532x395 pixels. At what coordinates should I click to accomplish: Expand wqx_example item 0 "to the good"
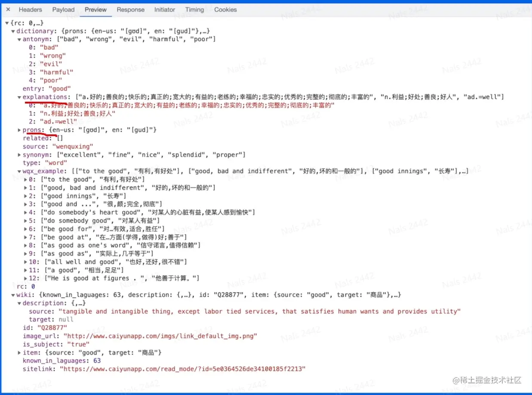pos(25,179)
